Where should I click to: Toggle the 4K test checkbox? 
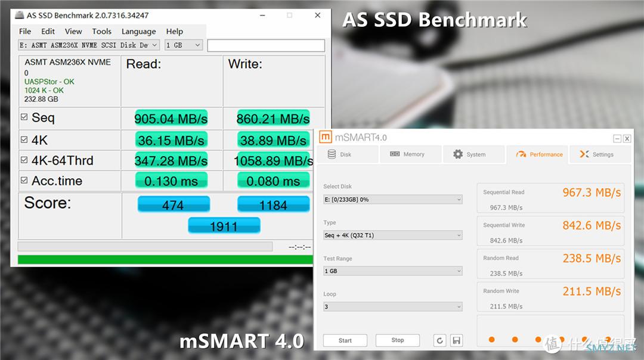[x=24, y=139]
